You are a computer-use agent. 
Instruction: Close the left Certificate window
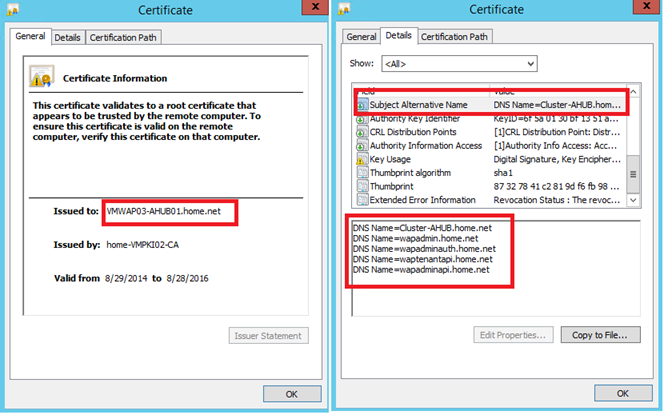(315, 6)
